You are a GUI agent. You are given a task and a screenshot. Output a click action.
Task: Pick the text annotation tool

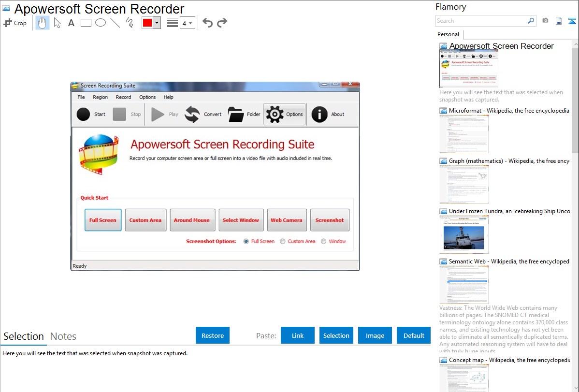click(71, 23)
